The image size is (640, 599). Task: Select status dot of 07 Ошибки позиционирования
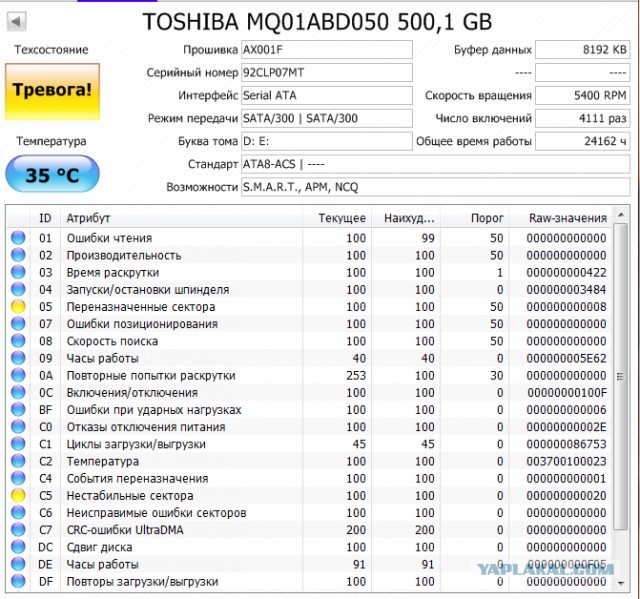click(x=18, y=324)
